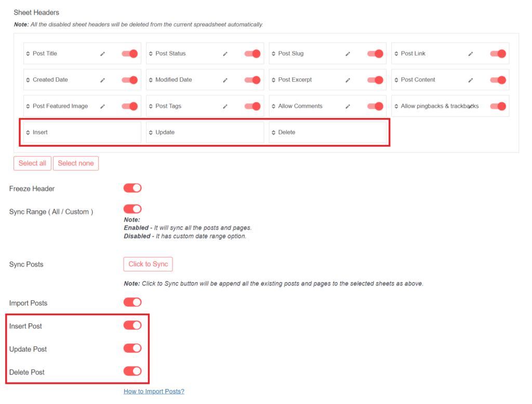Turn off the Delete Post toggle

[132, 371]
